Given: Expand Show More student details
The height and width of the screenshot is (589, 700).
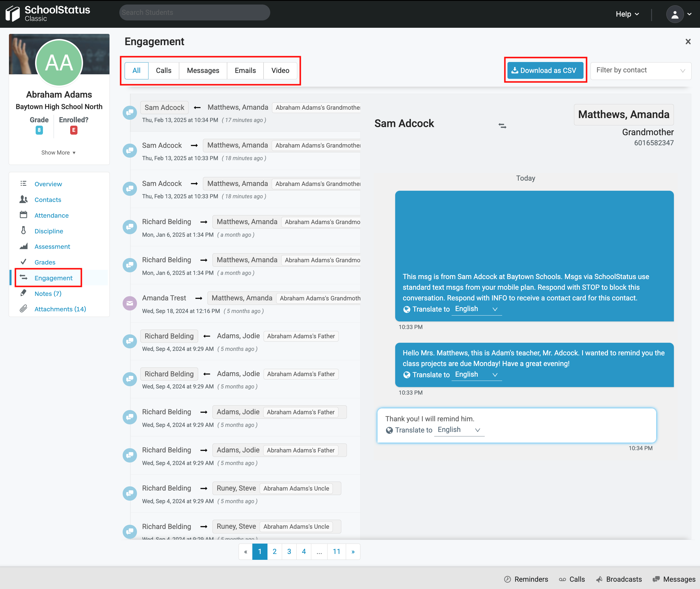Looking at the screenshot, I should (58, 153).
